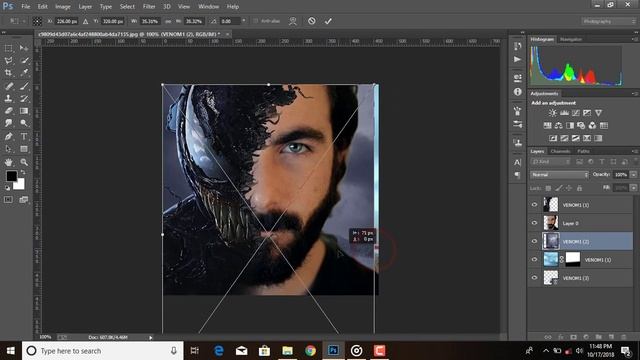640x360 pixels.
Task: Open the Info panel icon
Action: click(x=518, y=92)
